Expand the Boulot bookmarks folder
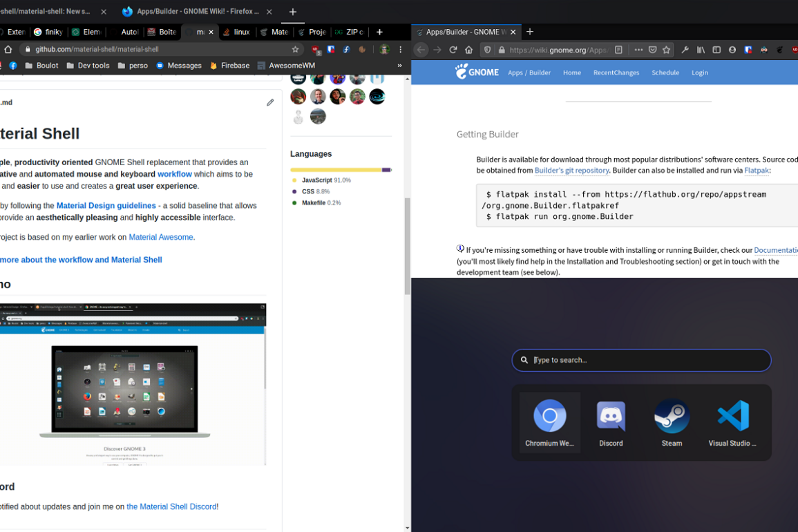 click(x=41, y=66)
